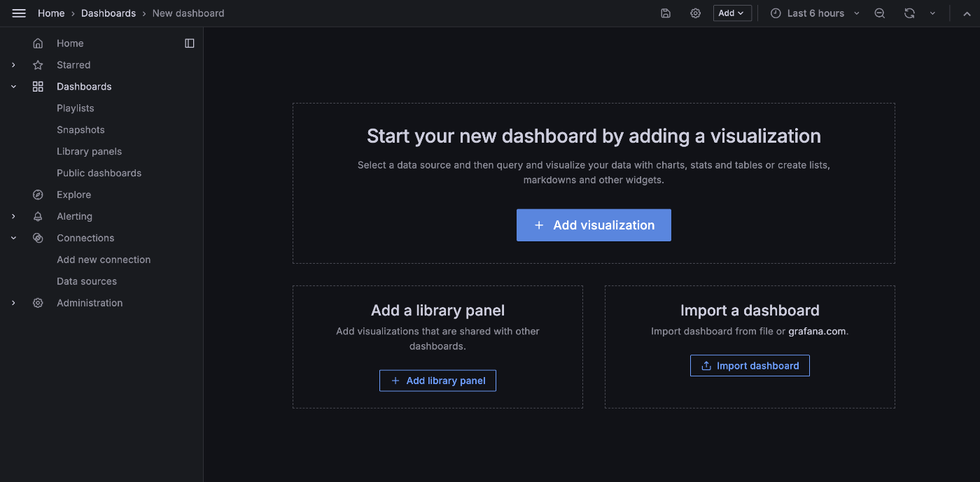
Task: Open Add new connection in sidebar
Action: pos(104,260)
